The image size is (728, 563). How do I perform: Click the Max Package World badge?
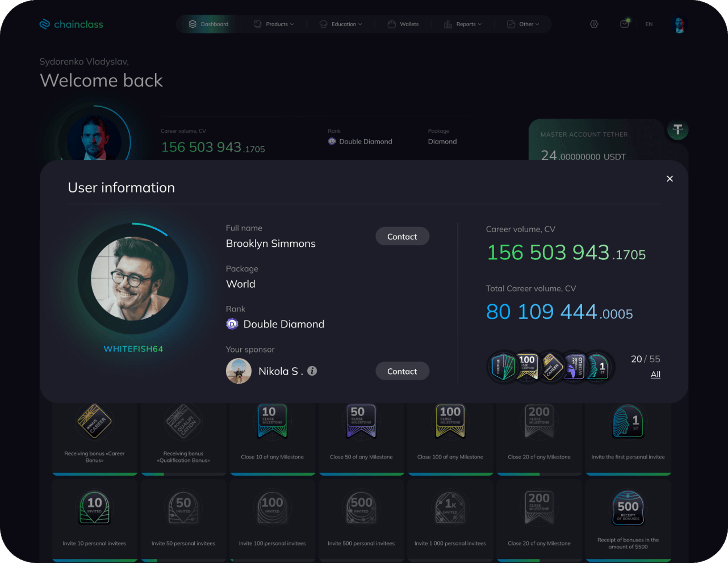[575, 367]
